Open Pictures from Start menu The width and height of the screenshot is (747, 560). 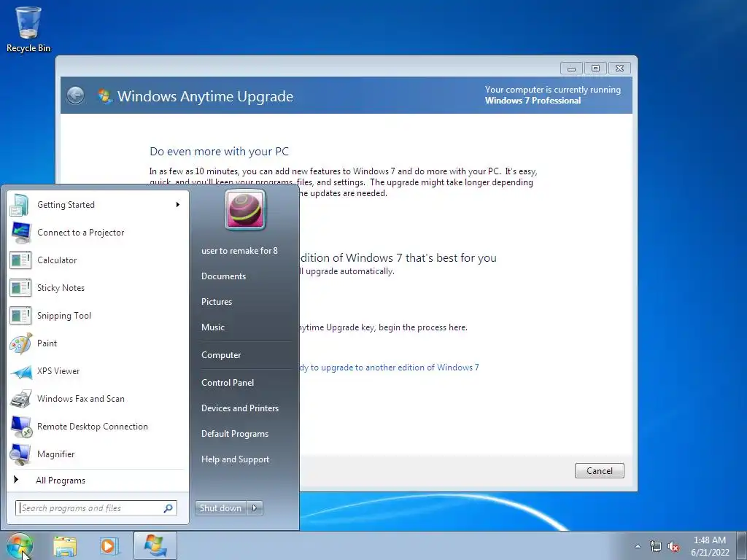[217, 302]
